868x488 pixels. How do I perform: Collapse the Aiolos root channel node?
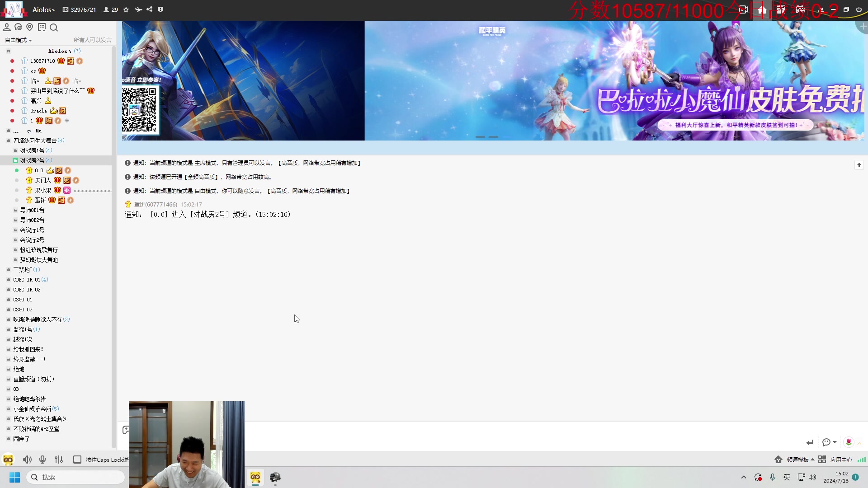(9, 51)
